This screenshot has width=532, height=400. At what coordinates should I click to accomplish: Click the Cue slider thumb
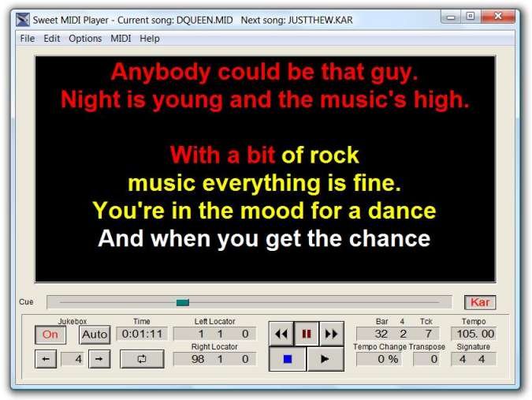coord(183,302)
